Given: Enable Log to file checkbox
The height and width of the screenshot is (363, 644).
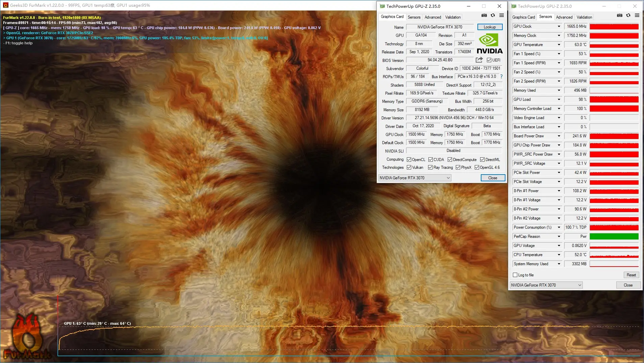Looking at the screenshot, I should tap(515, 275).
